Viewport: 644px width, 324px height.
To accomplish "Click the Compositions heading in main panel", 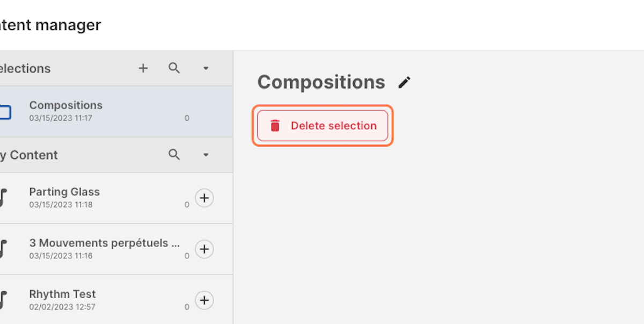I will tap(321, 82).
